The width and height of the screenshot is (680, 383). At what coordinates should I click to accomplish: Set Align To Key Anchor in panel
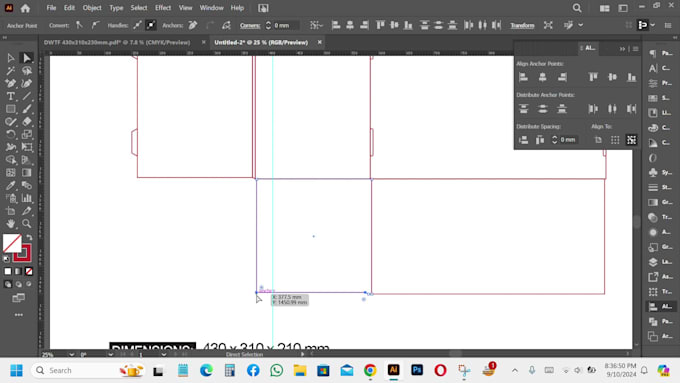(631, 140)
